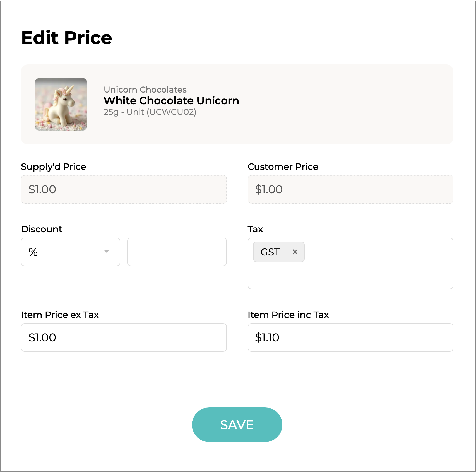
Task: Click the White Chocolate Unicorn product name
Action: (x=171, y=101)
